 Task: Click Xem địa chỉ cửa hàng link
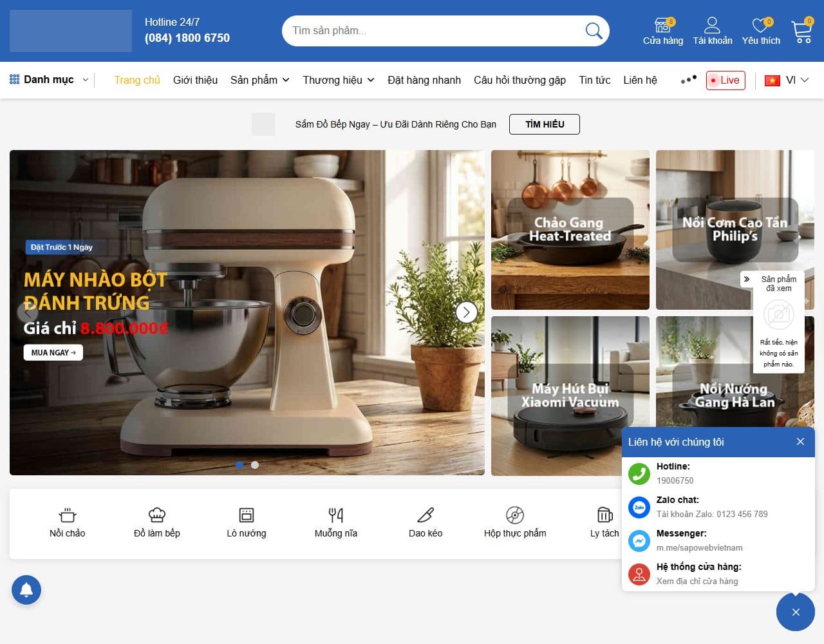coord(697,582)
